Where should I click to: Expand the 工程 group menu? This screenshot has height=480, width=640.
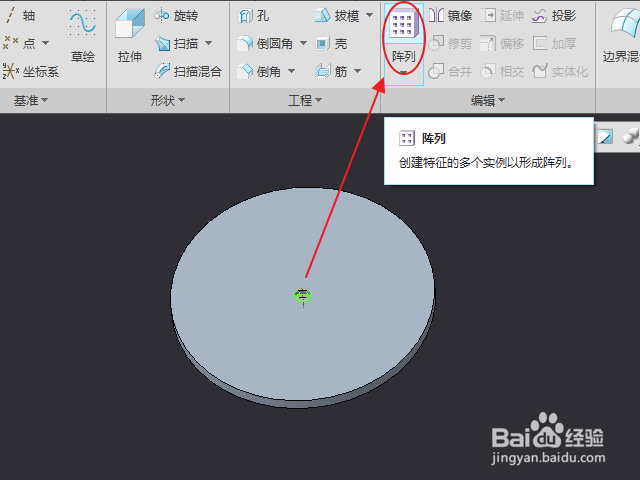click(x=305, y=100)
